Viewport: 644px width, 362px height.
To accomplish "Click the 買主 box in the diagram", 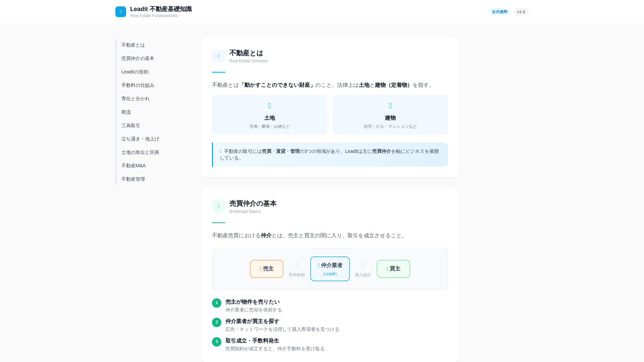I will tap(393, 269).
